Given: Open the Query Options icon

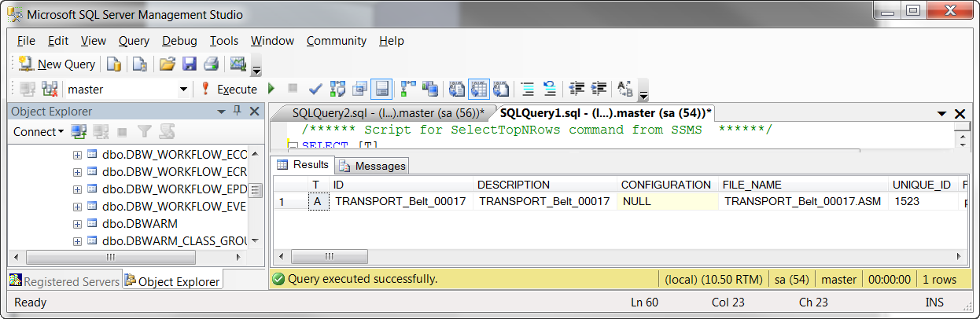Looking at the screenshot, I should pyautogui.click(x=360, y=89).
